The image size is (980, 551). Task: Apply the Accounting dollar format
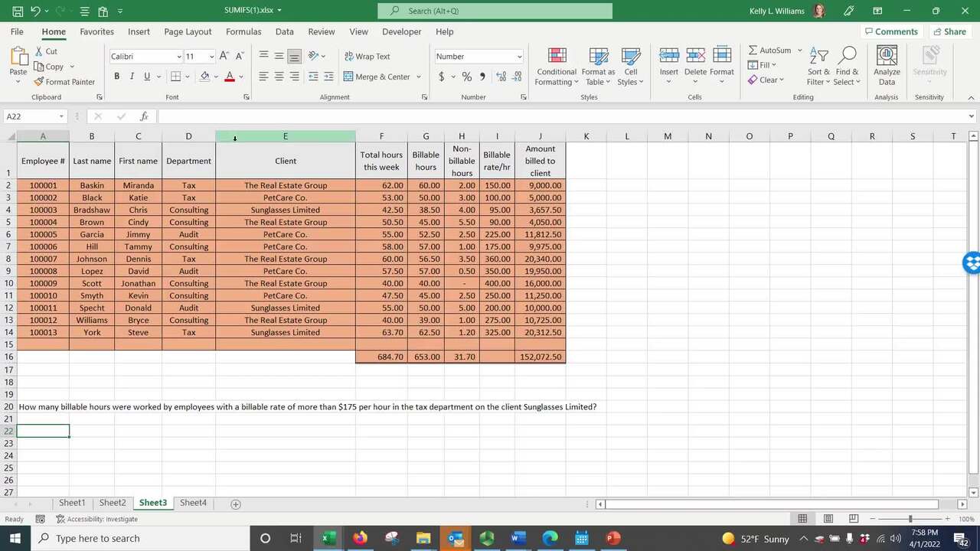pos(441,77)
